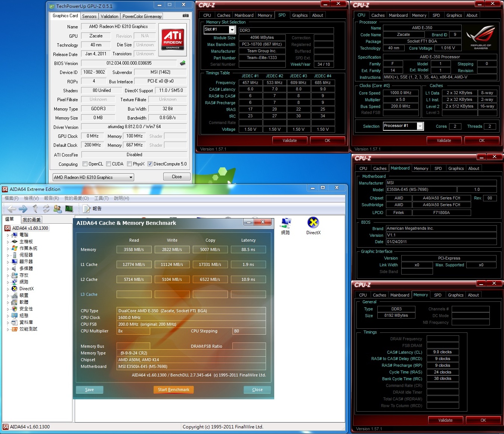Open the 網路 network desktop icon
The image size is (504, 434).
[x=286, y=226]
